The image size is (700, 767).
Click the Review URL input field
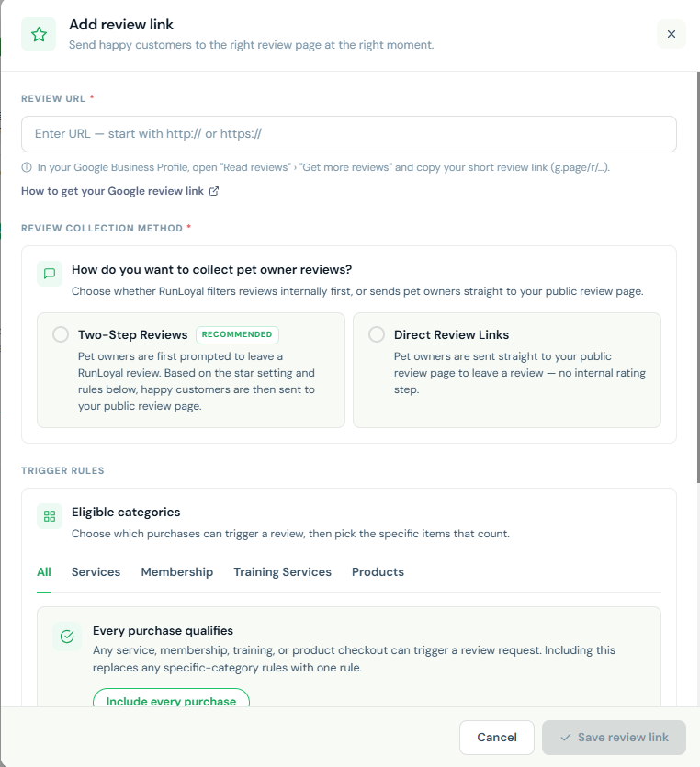(349, 134)
